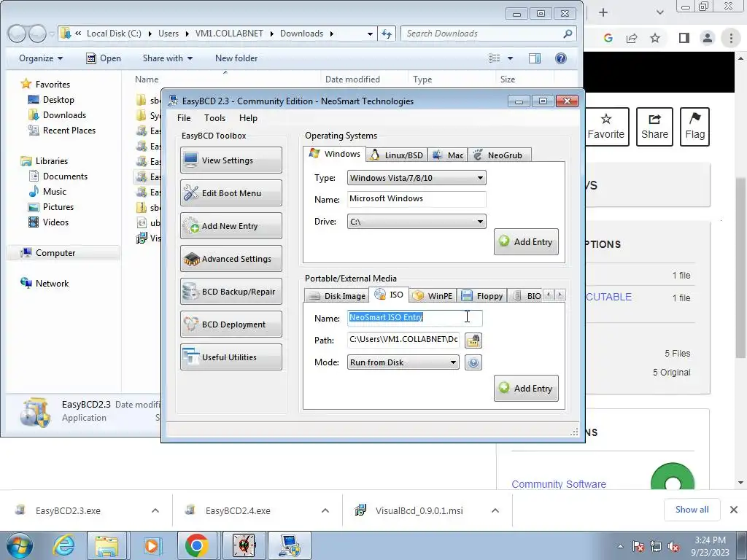747x560 pixels.
Task: Open BCD Deployment section
Action: coord(231,324)
